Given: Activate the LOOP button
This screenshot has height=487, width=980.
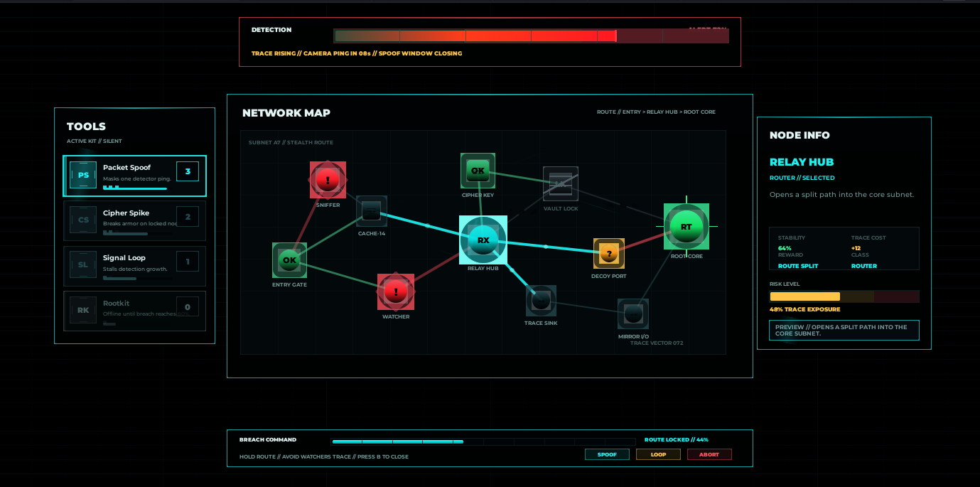Looking at the screenshot, I should pyautogui.click(x=658, y=454).
